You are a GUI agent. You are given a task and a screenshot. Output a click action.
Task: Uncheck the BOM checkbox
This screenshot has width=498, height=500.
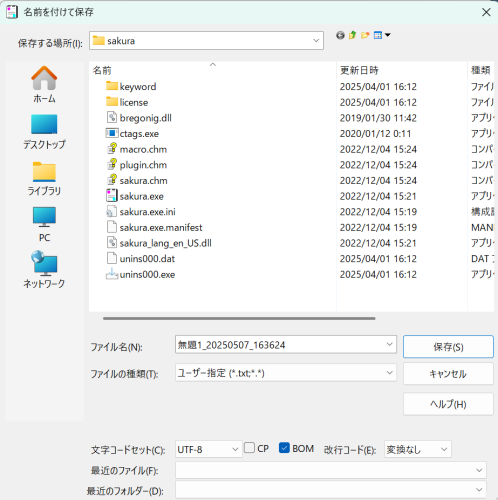[x=284, y=448]
